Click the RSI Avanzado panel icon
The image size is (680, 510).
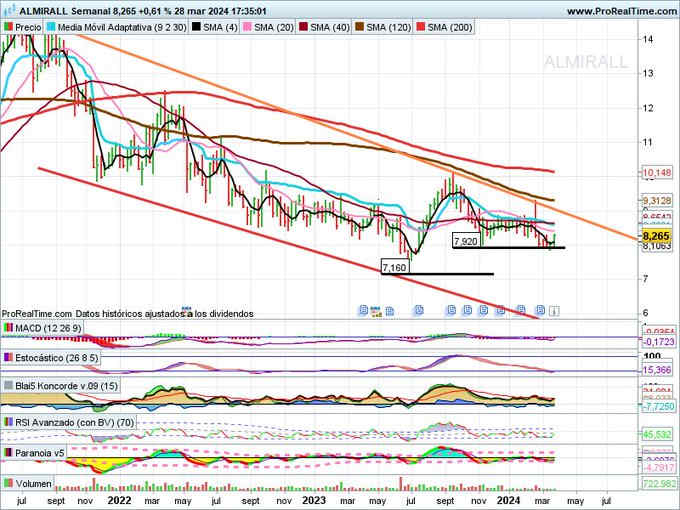pos(8,422)
